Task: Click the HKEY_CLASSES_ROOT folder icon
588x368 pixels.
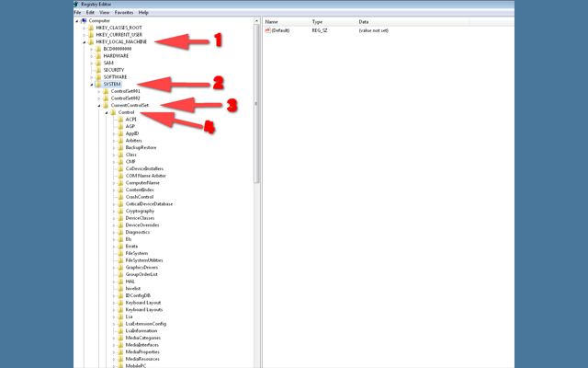Action: point(91,28)
